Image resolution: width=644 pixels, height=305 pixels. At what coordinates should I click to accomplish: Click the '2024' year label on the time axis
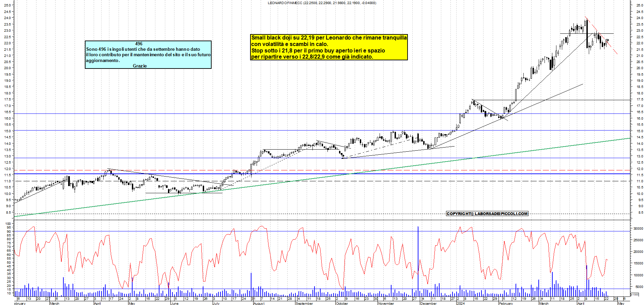pos(461,303)
